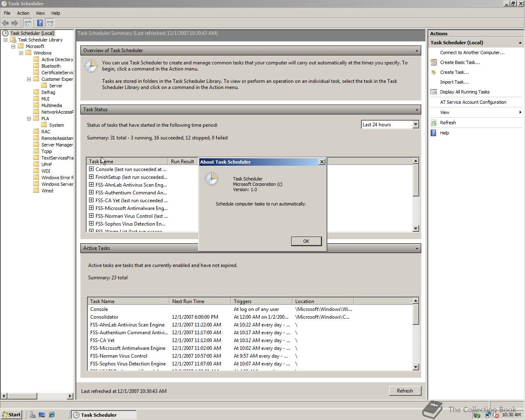
Task: Toggle the console tree pane toolbar icon
Action: click(x=28, y=23)
